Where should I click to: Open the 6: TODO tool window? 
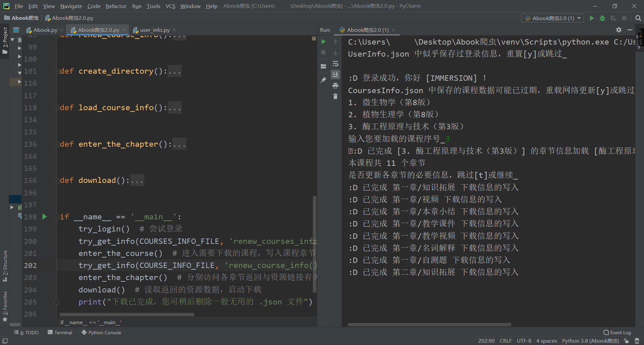tap(26, 333)
